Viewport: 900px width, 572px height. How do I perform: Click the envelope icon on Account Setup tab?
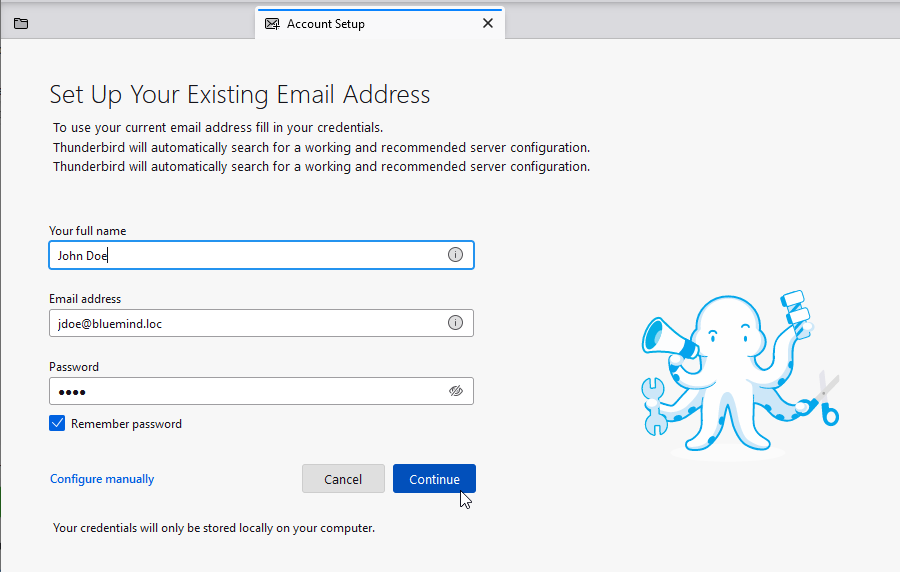coord(272,24)
